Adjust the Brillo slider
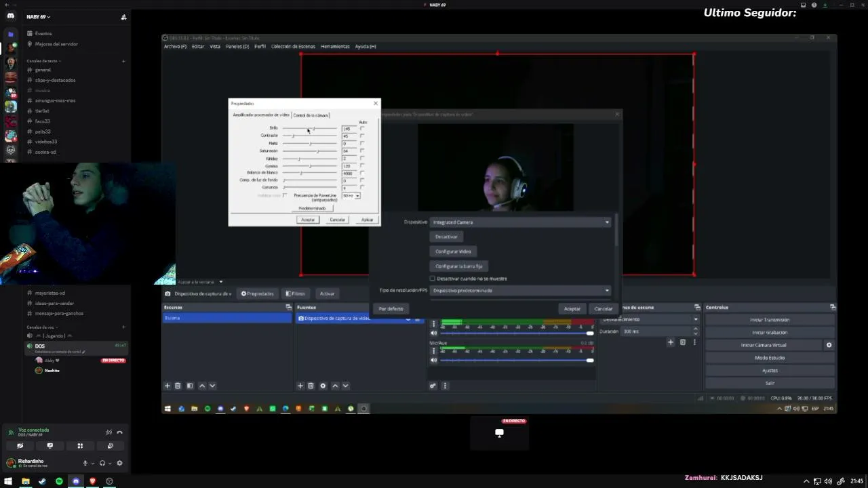868x488 pixels. click(x=310, y=128)
